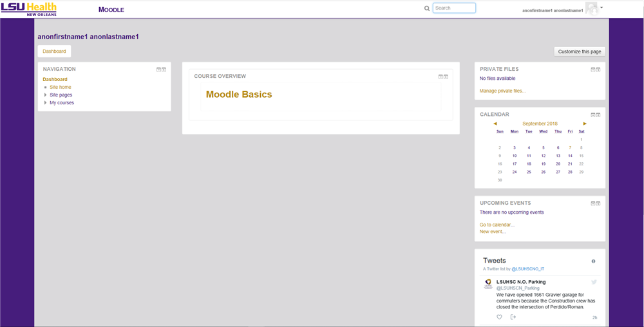This screenshot has width=644, height=327.
Task: Open the @LSUHSCNO_IT Twitter list link
Action: click(x=528, y=268)
